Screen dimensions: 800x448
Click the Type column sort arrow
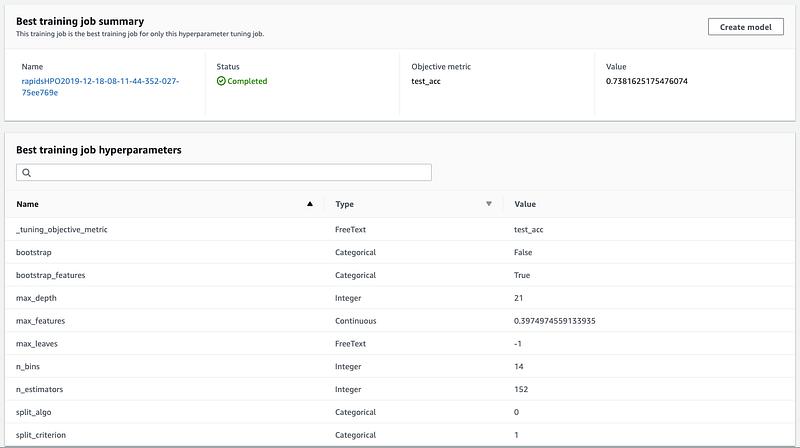pyautogui.click(x=489, y=203)
